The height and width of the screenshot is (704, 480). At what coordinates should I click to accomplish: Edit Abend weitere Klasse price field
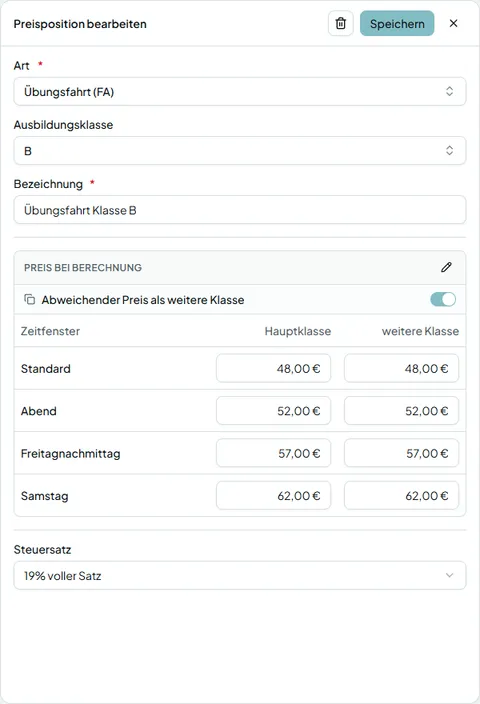pos(401,411)
